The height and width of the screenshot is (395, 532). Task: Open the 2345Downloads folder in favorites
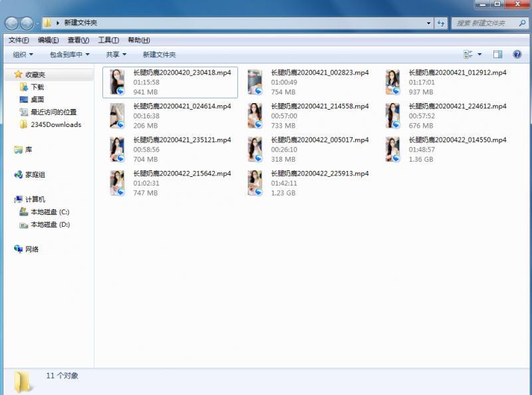tap(55, 124)
